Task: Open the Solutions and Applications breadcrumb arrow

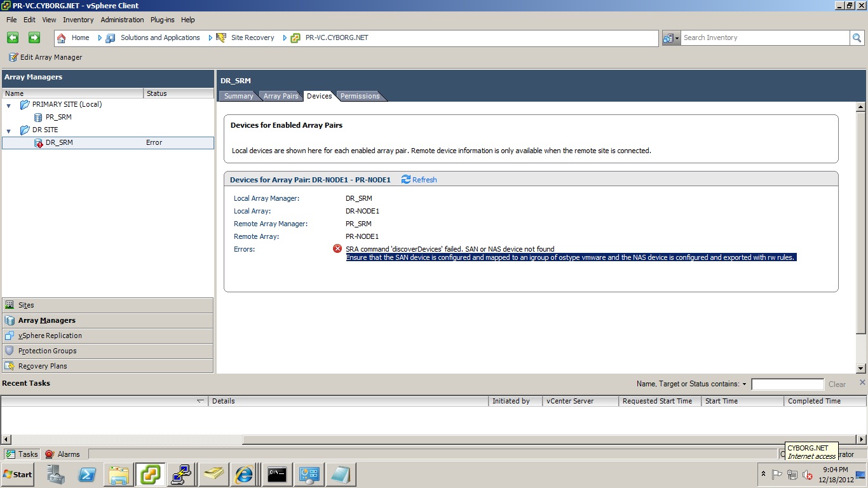Action: click(210, 38)
